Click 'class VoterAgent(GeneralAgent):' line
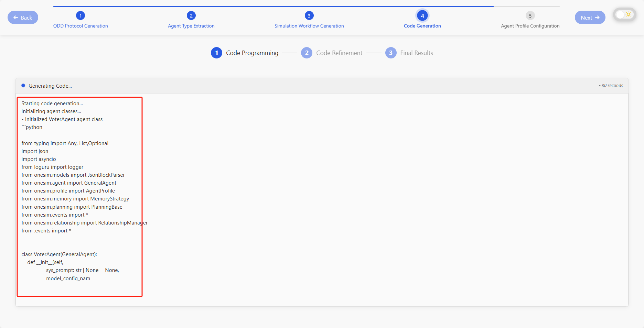The height and width of the screenshot is (328, 644). [59, 254]
